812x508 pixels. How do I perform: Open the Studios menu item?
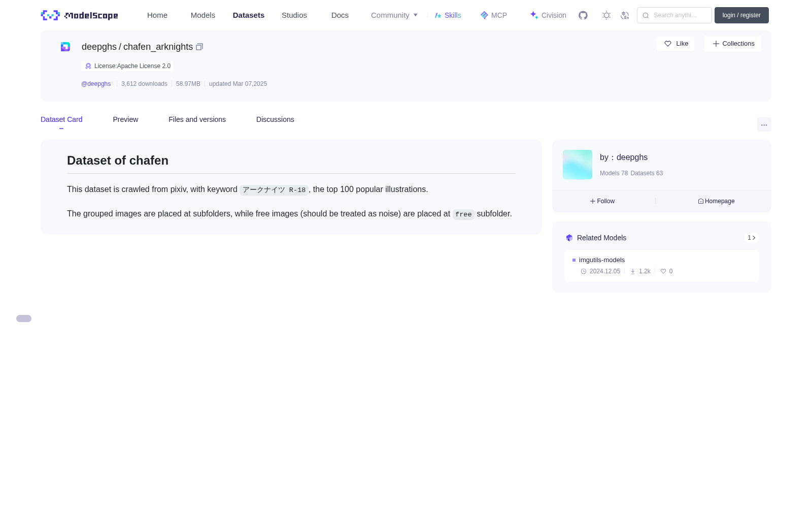coord(294,15)
